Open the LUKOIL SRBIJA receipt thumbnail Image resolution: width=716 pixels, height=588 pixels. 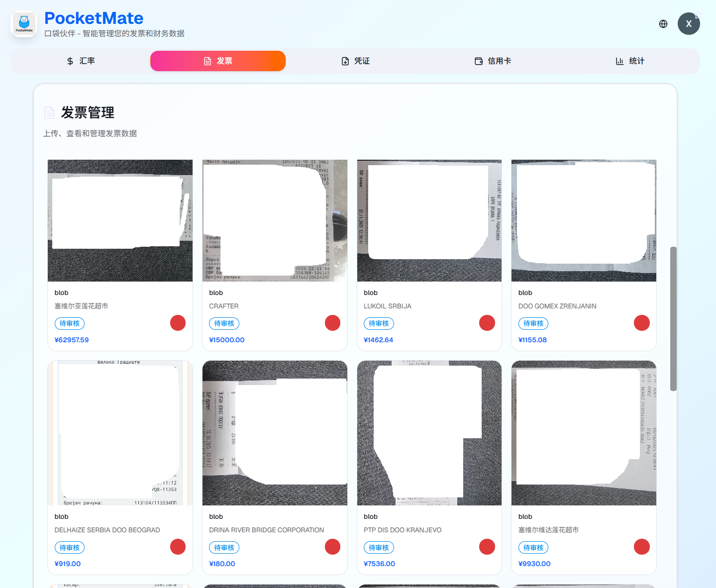(x=429, y=220)
